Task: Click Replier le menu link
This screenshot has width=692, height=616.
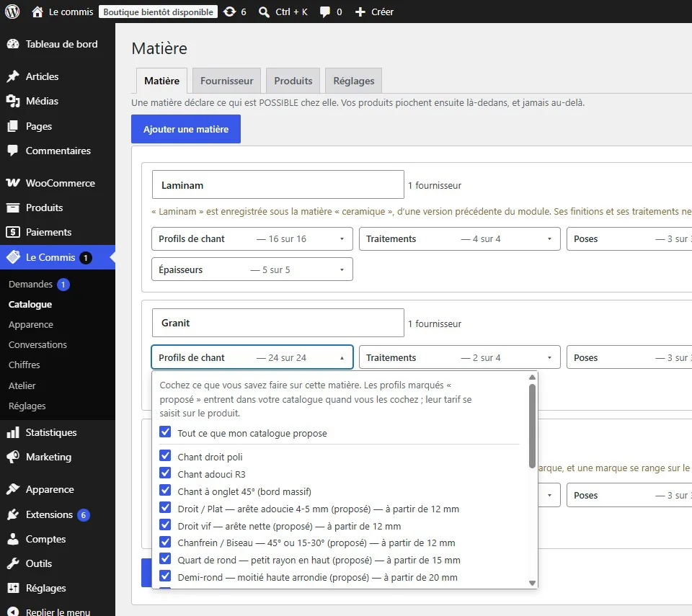Action: 58,612
